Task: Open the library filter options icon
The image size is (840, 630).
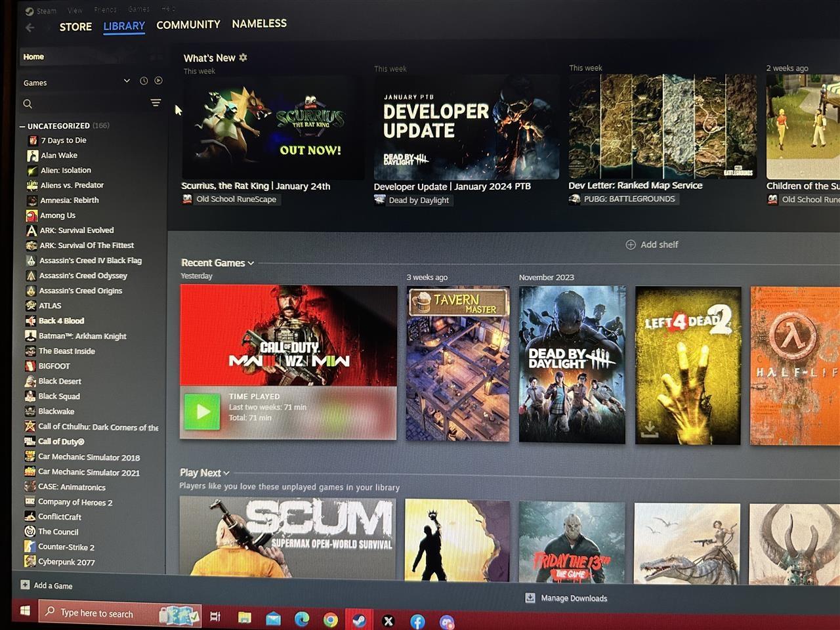Action: coord(156,102)
